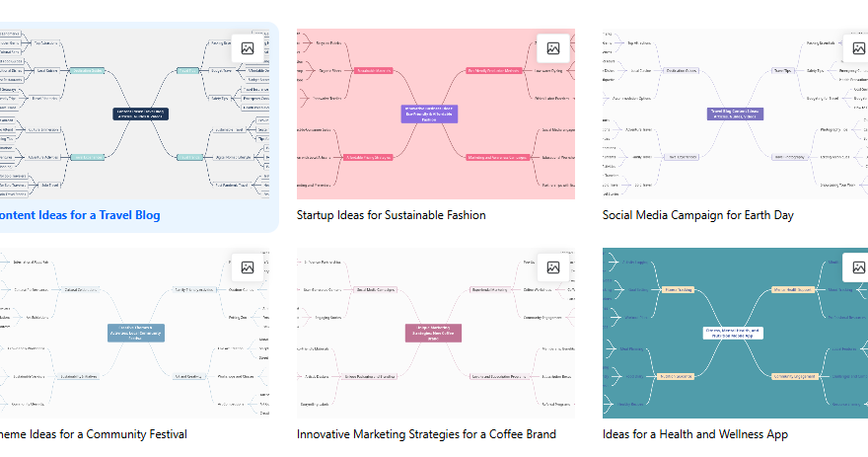Click 'Ideas for a Health and Wellness App' title
This screenshot has width=868, height=457.
(694, 434)
